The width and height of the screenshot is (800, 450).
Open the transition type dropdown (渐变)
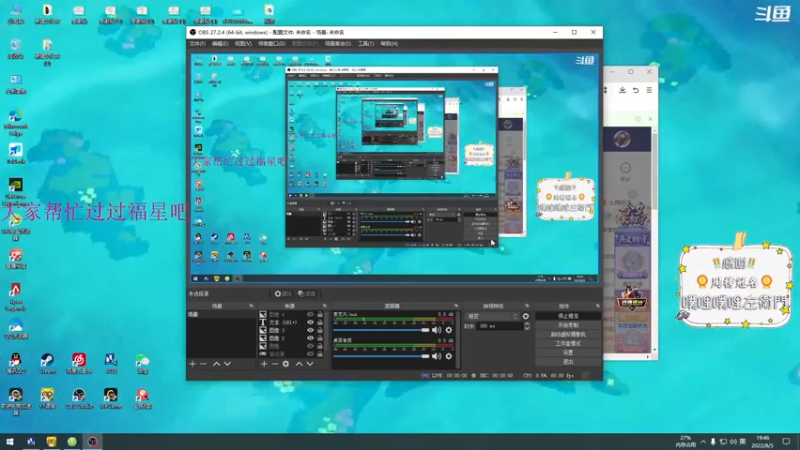coord(492,316)
